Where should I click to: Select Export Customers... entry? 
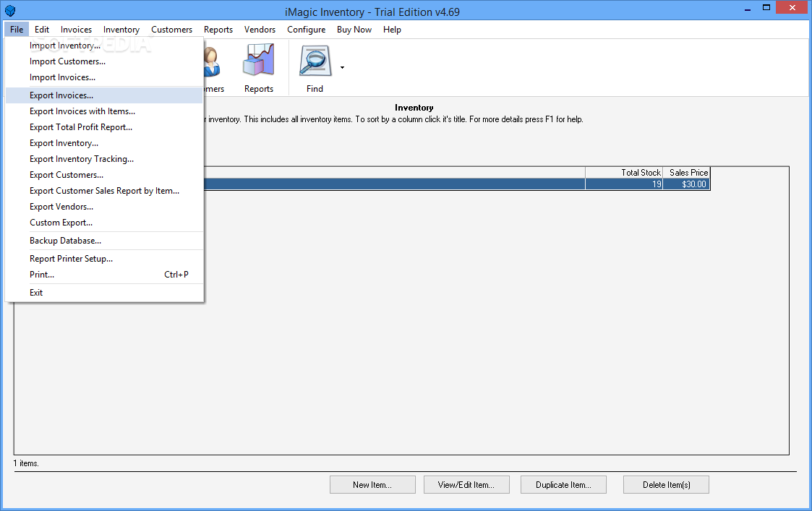click(x=104, y=175)
